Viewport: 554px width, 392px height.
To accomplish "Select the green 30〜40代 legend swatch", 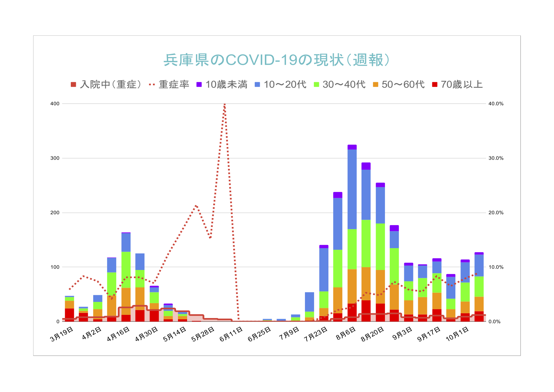I will click(x=316, y=85).
